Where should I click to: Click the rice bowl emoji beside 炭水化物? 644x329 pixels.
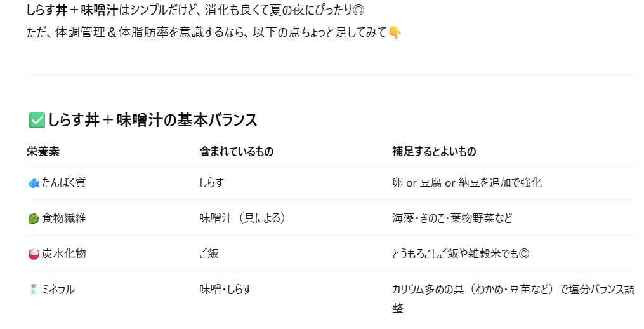coord(34,254)
